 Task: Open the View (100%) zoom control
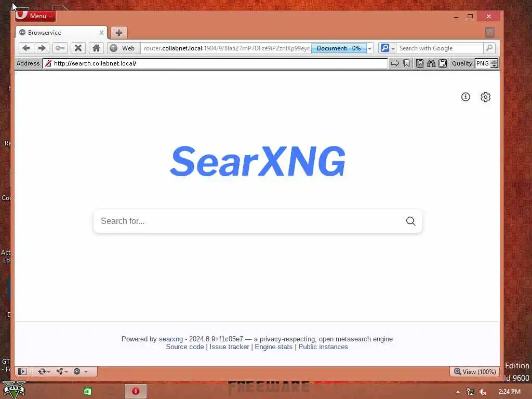475,371
